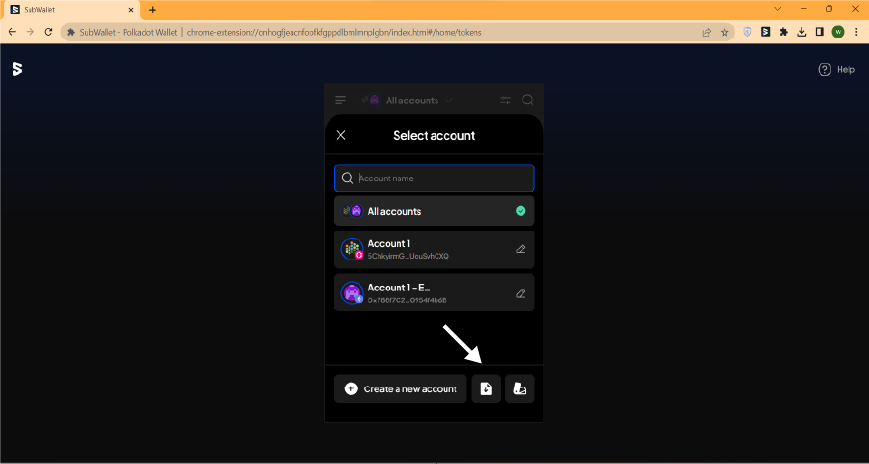Toggle Chrome side panel
The height and width of the screenshot is (464, 869).
[819, 32]
